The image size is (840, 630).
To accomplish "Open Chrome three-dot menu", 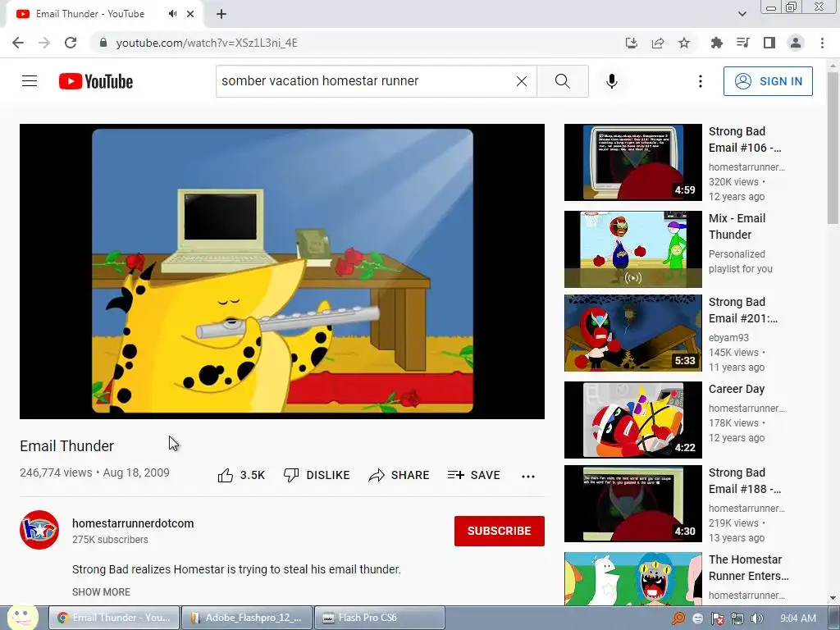I will (x=822, y=43).
